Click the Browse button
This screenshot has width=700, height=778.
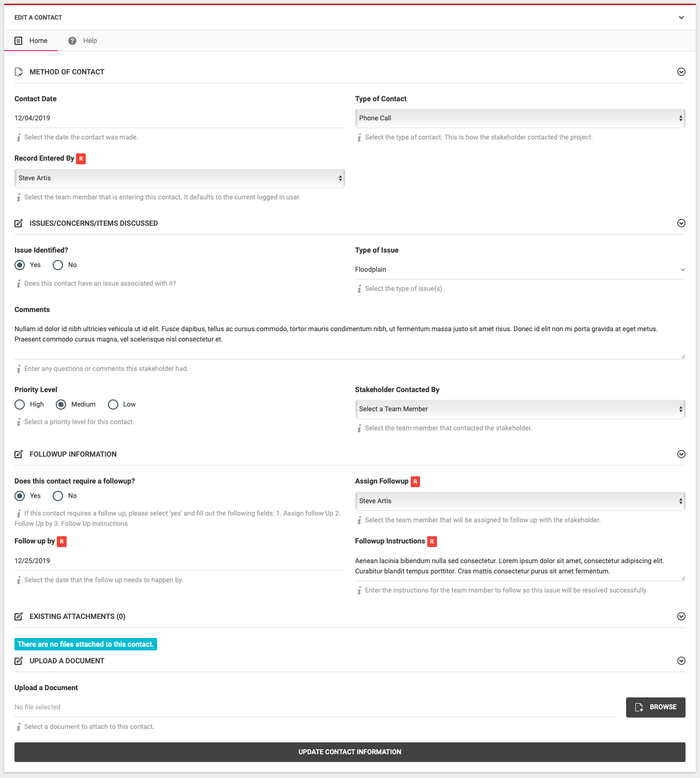(655, 707)
